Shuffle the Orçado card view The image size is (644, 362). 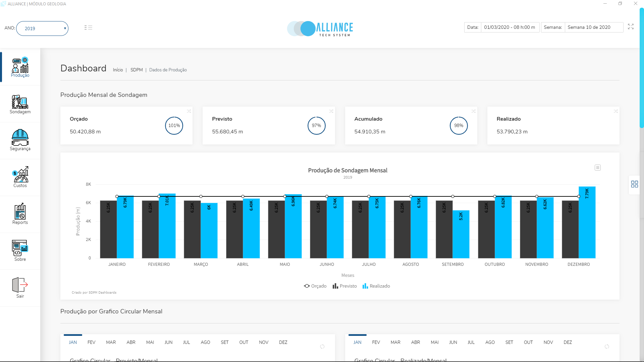(189, 111)
